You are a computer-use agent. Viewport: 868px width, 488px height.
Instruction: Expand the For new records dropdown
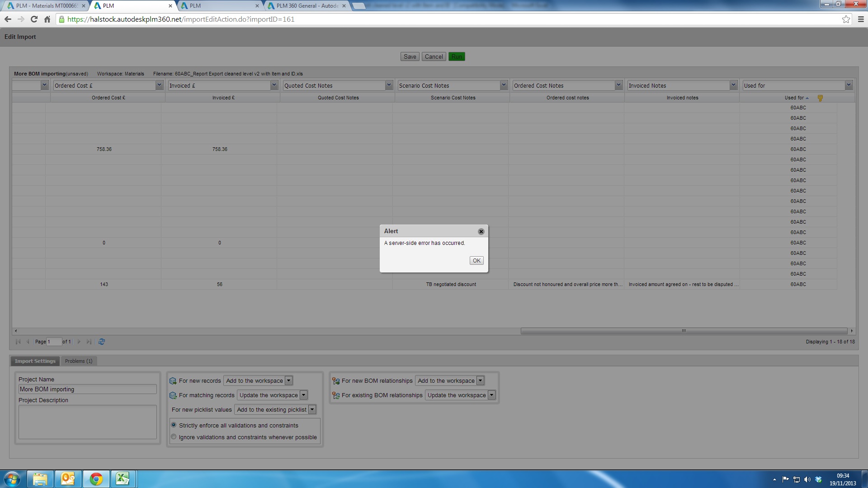point(288,381)
